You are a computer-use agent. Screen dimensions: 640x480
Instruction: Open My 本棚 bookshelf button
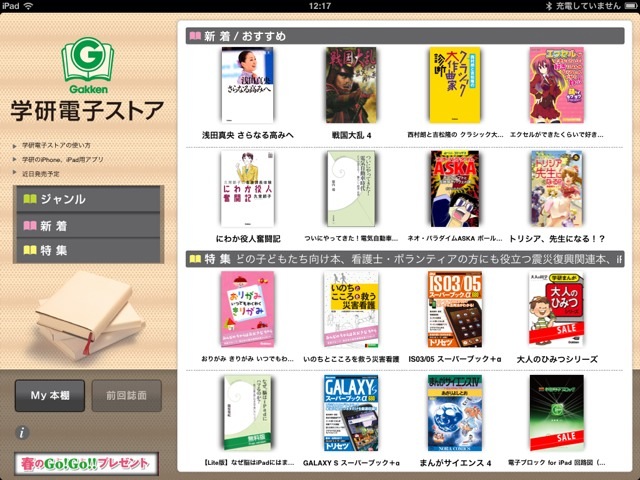(50, 396)
